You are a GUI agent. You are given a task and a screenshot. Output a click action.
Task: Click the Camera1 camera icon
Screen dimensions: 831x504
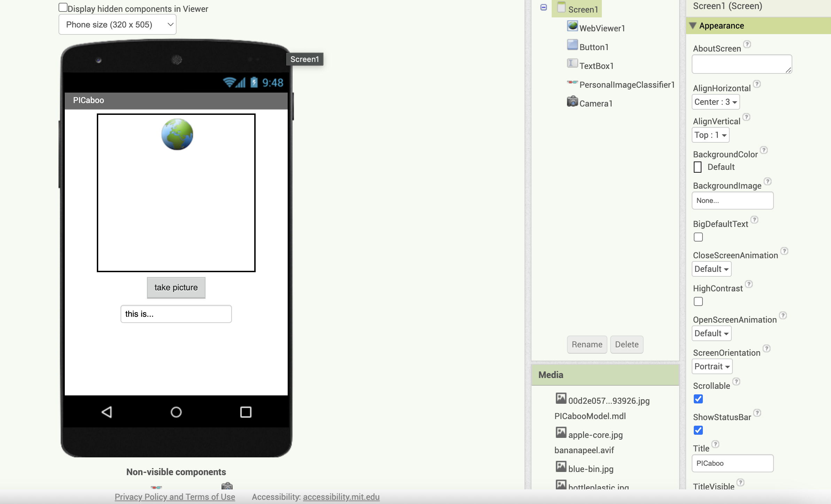572,102
